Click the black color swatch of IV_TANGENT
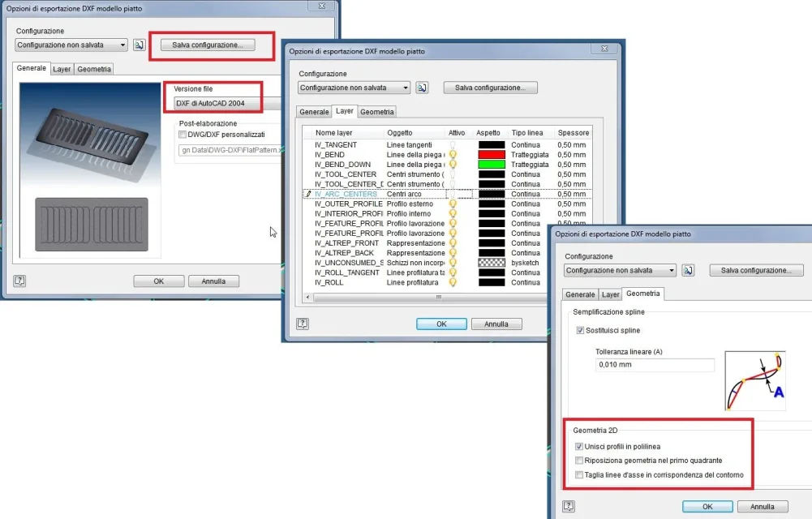This screenshot has width=812, height=519. (x=492, y=145)
